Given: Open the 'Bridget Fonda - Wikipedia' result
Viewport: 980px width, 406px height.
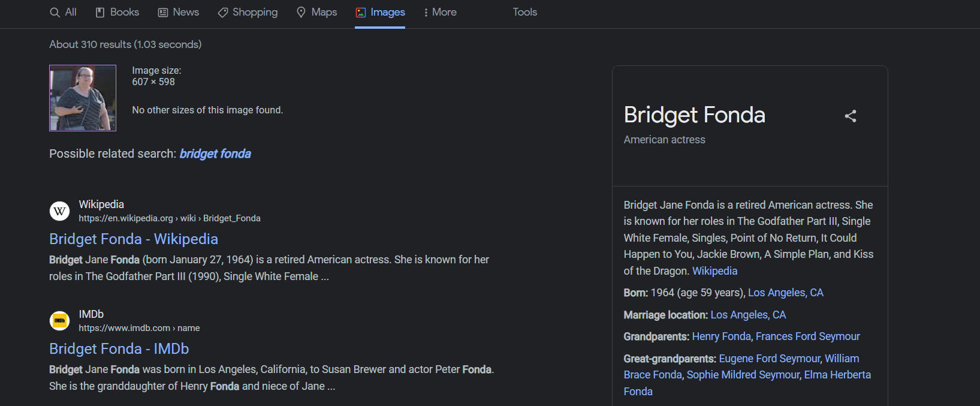Looking at the screenshot, I should pos(134,239).
